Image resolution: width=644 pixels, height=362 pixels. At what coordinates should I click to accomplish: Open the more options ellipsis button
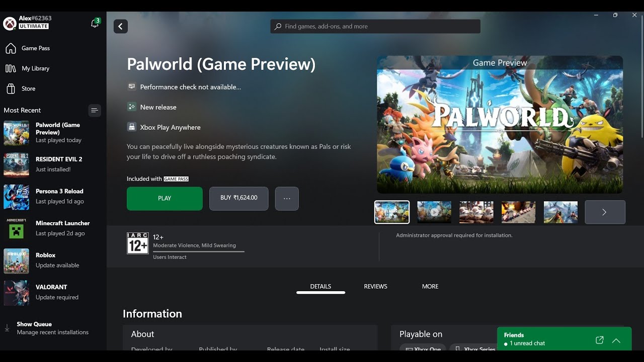coord(287,199)
